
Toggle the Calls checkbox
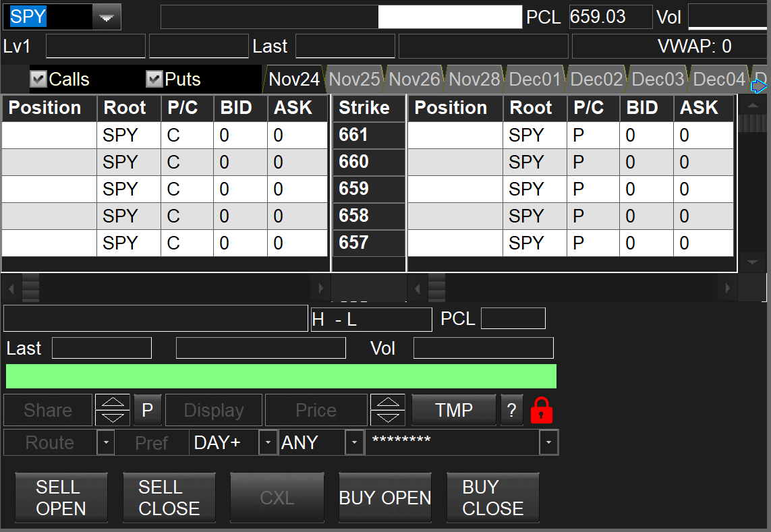tap(38, 80)
